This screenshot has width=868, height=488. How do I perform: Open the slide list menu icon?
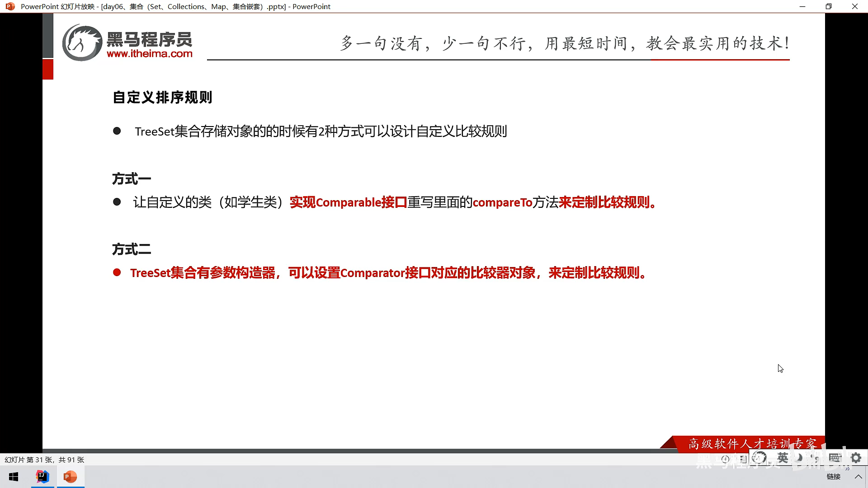[x=743, y=459]
